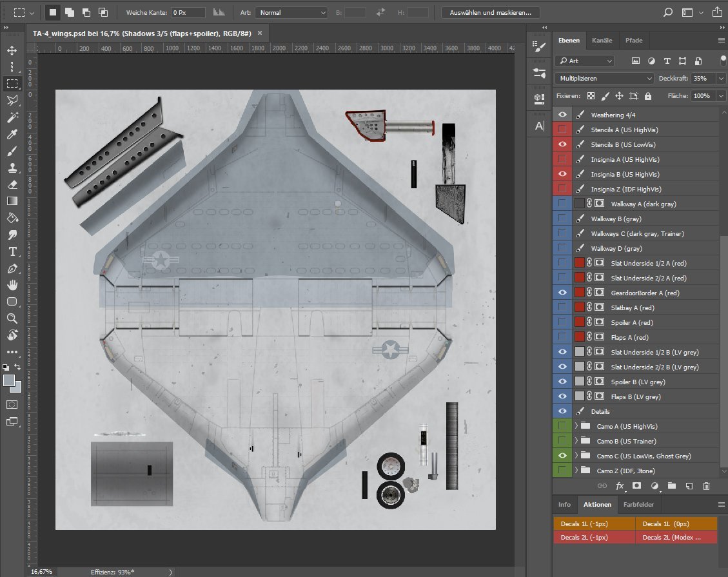Switch to the Kanäle tab
Screen dimensions: 728x577
coord(602,40)
